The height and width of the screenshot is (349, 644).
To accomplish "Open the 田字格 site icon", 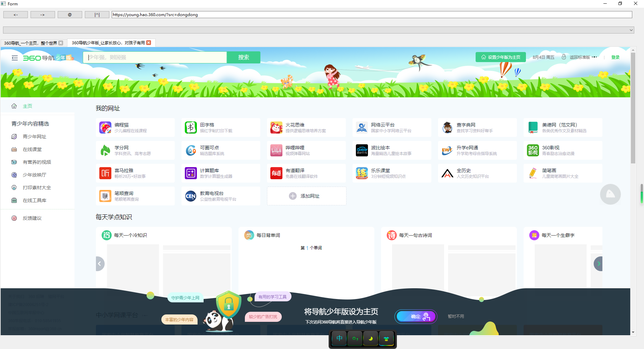I will (191, 128).
